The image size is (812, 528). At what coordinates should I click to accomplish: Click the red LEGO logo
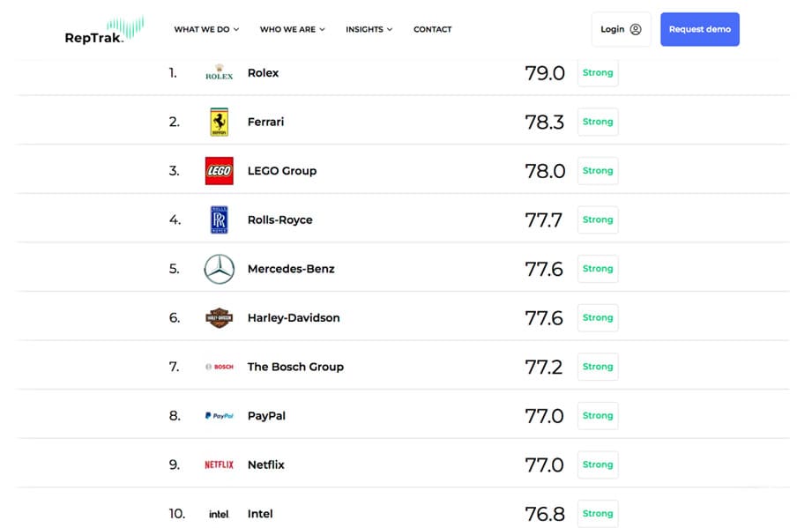(219, 171)
